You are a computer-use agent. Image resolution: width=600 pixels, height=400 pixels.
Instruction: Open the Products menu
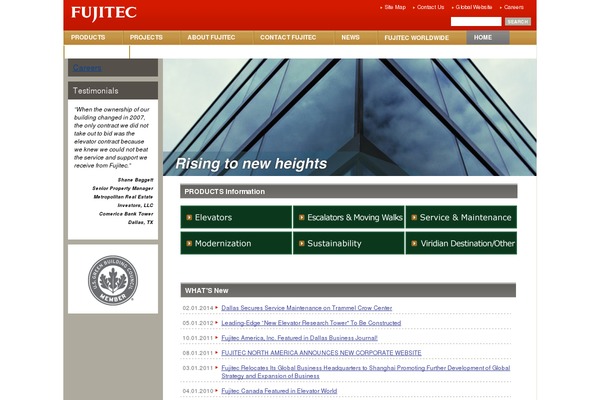[x=88, y=38]
